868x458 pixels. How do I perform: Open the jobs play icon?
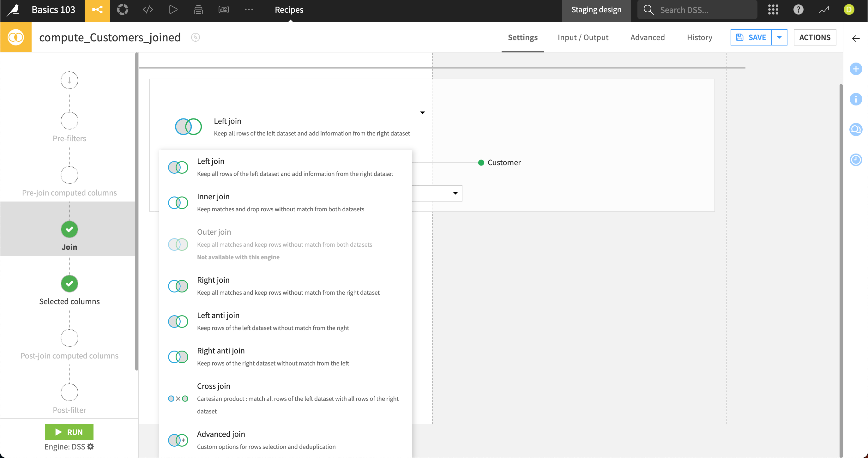173,10
